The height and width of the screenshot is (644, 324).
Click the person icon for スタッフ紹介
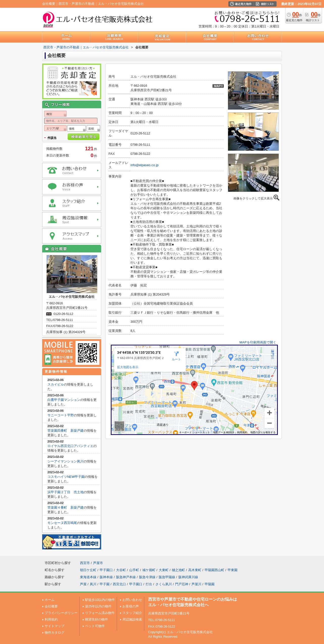[x=52, y=203]
